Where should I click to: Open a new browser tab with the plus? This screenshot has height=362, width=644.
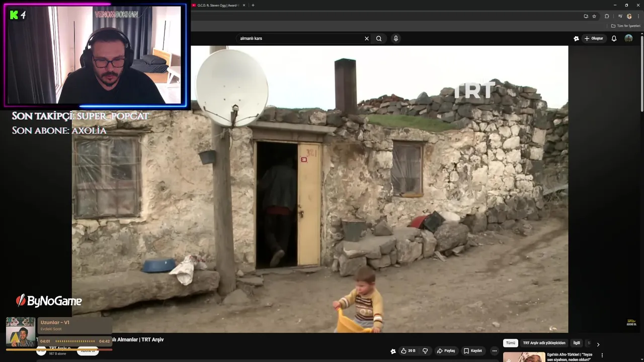(x=253, y=5)
